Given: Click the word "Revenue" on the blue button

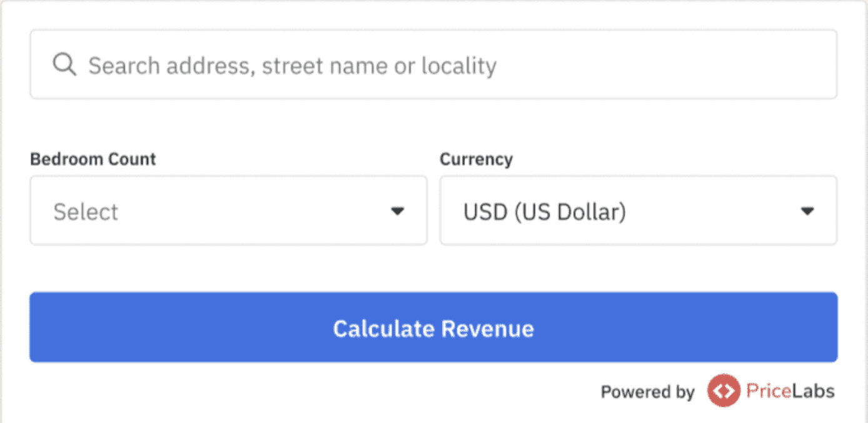Looking at the screenshot, I should (488, 329).
